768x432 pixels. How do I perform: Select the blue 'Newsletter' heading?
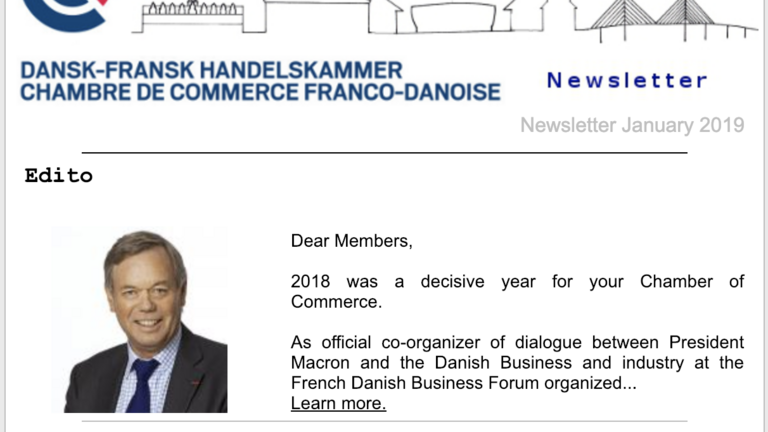627,81
